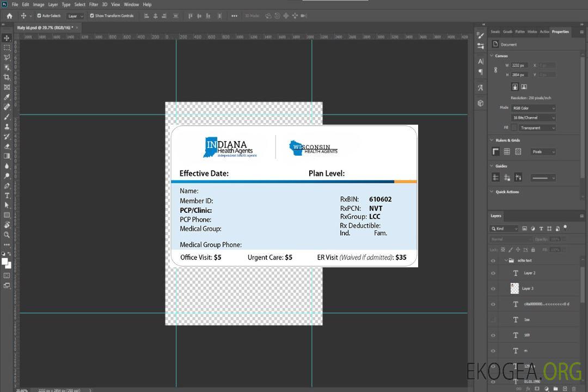
Task: Select the Crop tool
Action: point(7,77)
